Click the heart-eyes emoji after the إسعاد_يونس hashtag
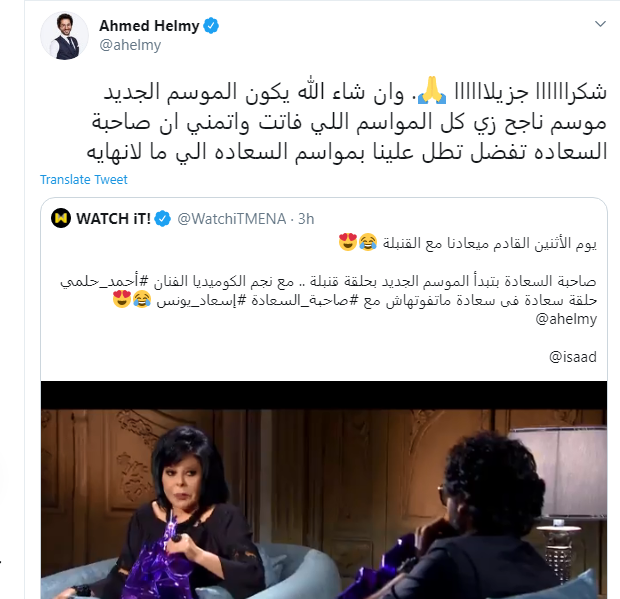The width and height of the screenshot is (620, 599). click(122, 299)
